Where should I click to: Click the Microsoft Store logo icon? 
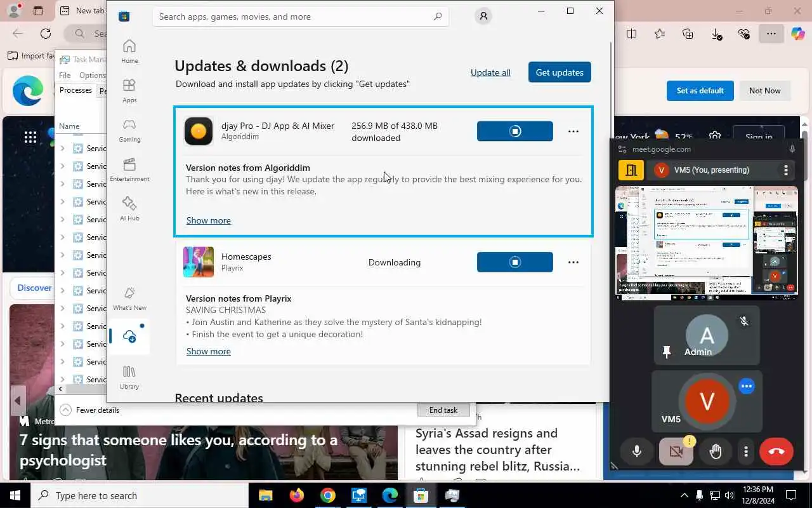[x=124, y=17]
